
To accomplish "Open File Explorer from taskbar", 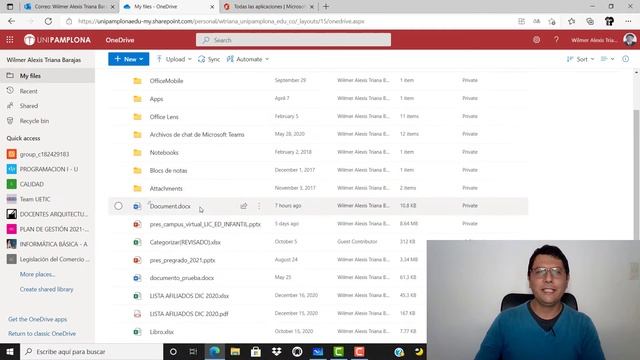I will click(235, 351).
